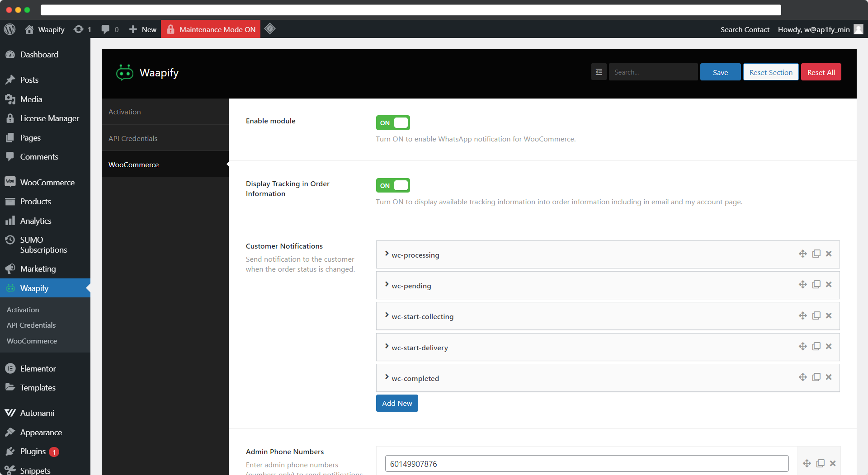Open Elementor in the admin sidebar
Viewport: 868px width, 475px height.
point(45,369)
